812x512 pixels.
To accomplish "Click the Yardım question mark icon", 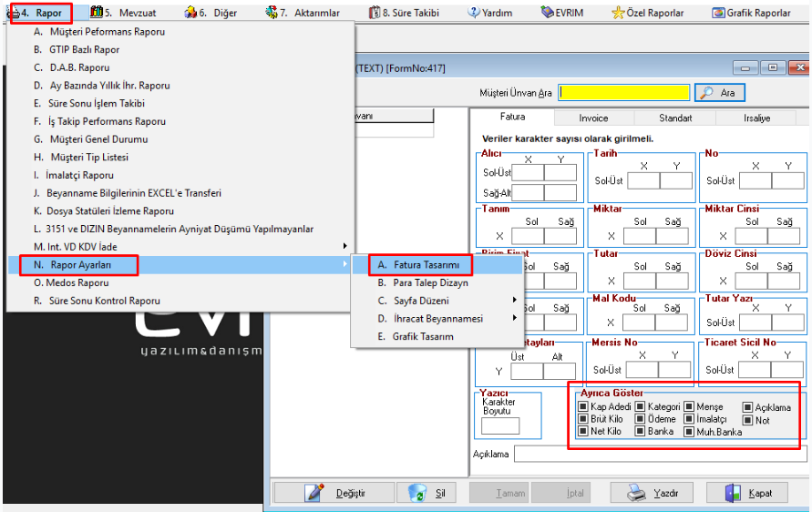I will point(473,13).
